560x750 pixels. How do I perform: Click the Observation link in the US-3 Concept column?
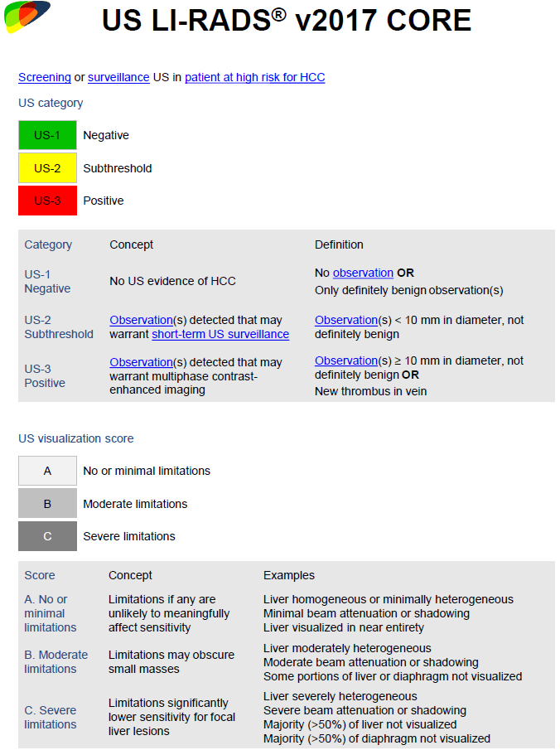139,362
